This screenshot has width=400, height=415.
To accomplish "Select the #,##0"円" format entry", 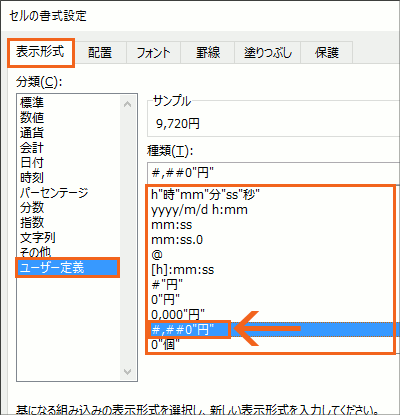I will [x=274, y=330].
